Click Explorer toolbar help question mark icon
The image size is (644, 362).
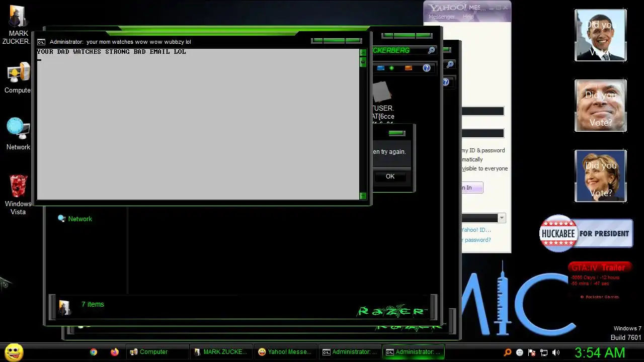[427, 68]
